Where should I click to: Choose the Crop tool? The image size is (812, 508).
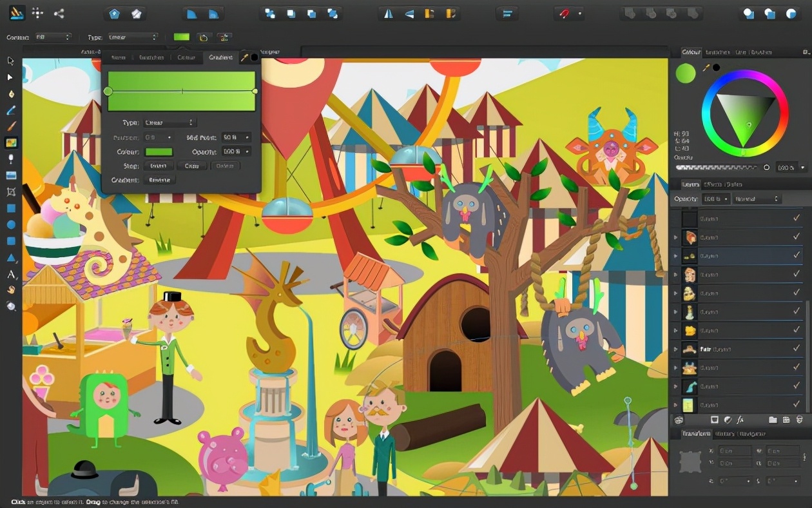(x=11, y=192)
